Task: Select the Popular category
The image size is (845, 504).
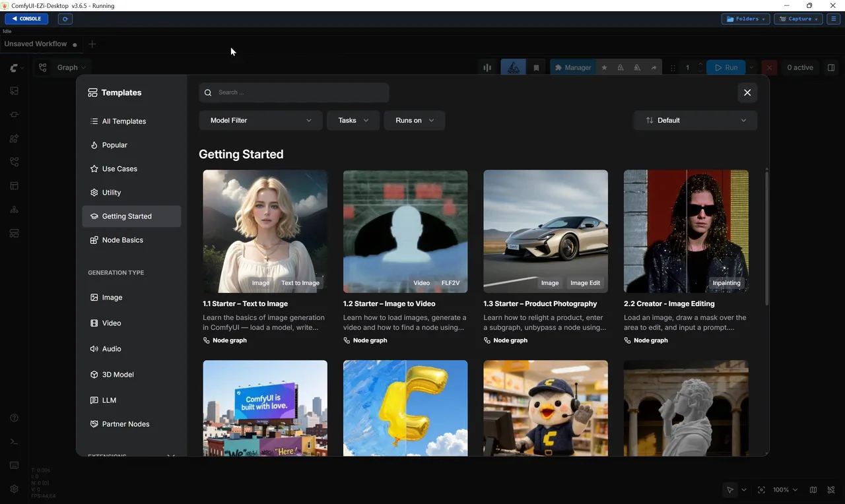Action: point(131,145)
